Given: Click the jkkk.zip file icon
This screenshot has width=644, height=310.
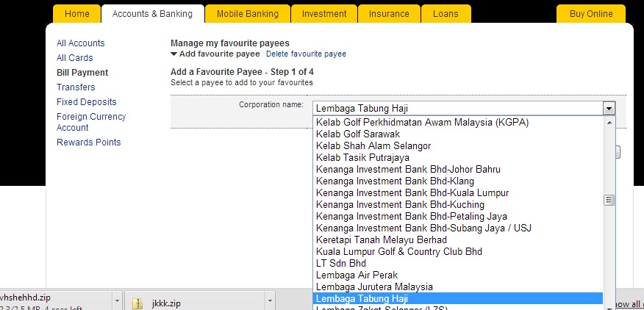Looking at the screenshot, I should [x=137, y=303].
